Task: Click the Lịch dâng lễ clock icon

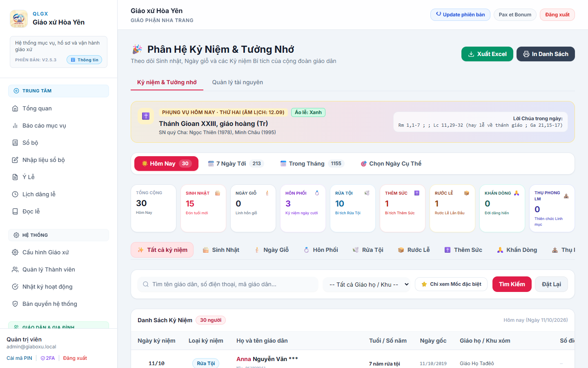Action: click(15, 194)
